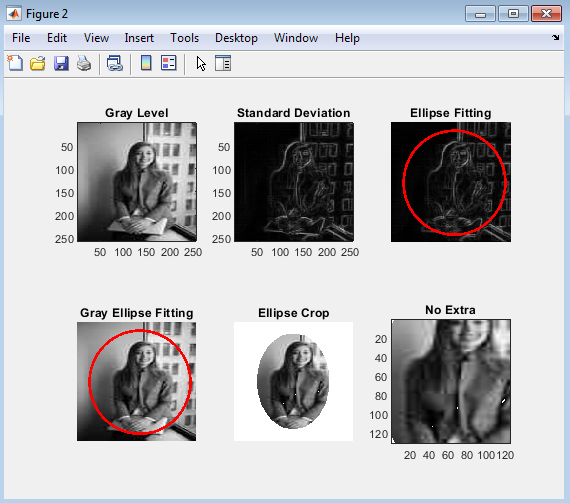Open the Help menu
The width and height of the screenshot is (570, 503).
pyautogui.click(x=347, y=38)
